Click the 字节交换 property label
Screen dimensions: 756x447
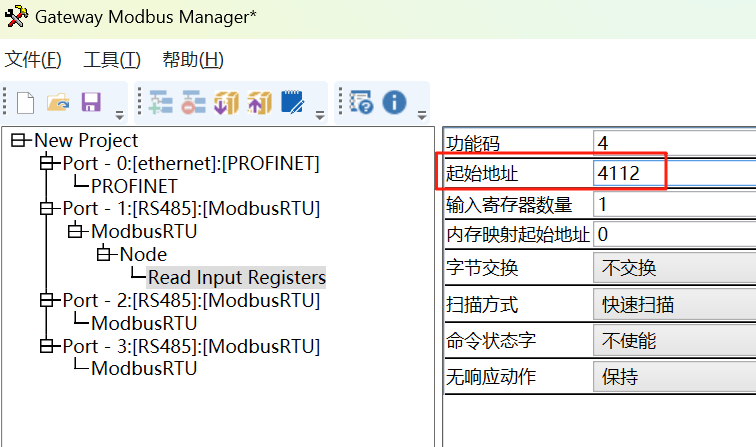click(482, 268)
